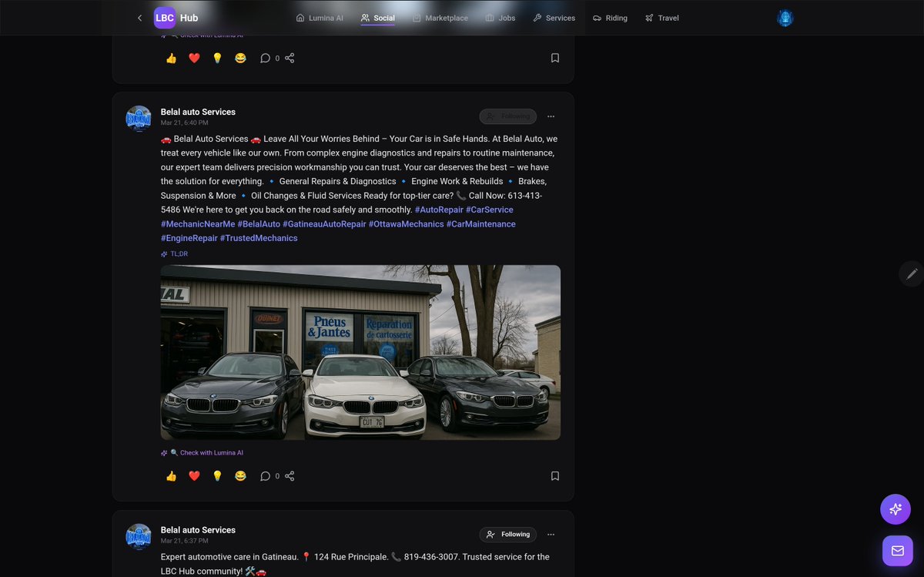Share the 6:40 PM post
The width and height of the screenshot is (924, 577).
tap(290, 476)
